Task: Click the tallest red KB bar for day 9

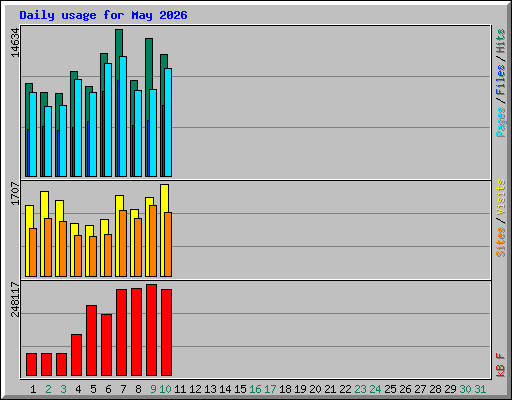Action: [x=151, y=330]
